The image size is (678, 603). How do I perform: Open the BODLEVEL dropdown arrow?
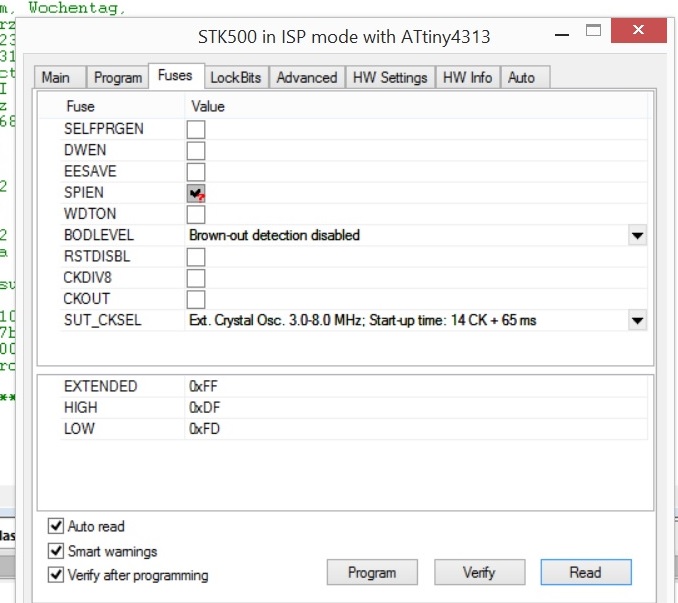click(637, 235)
